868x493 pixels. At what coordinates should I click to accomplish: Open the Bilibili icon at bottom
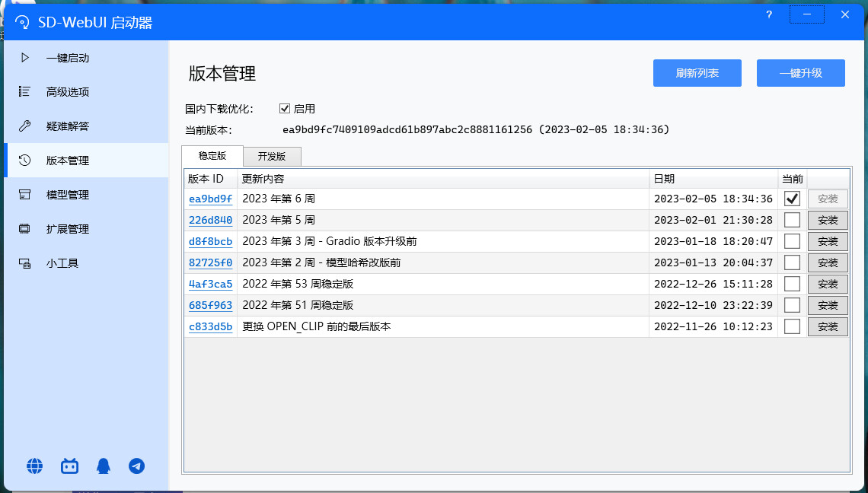point(69,466)
